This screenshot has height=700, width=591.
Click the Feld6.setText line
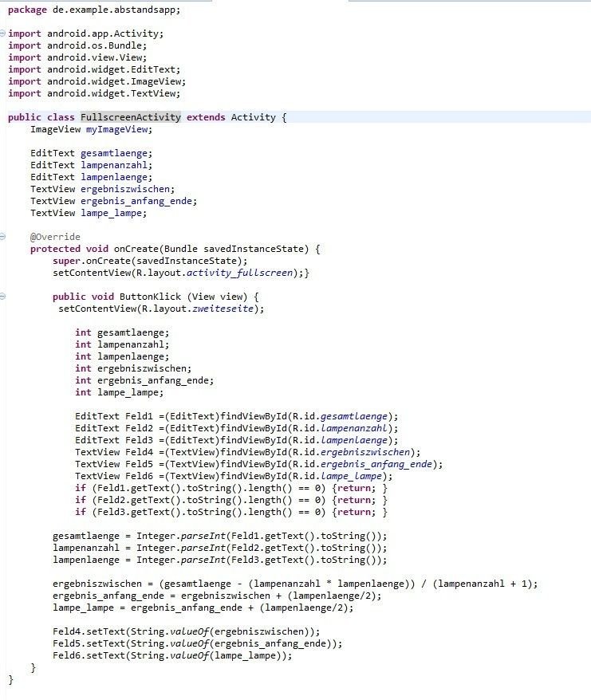coord(172,656)
